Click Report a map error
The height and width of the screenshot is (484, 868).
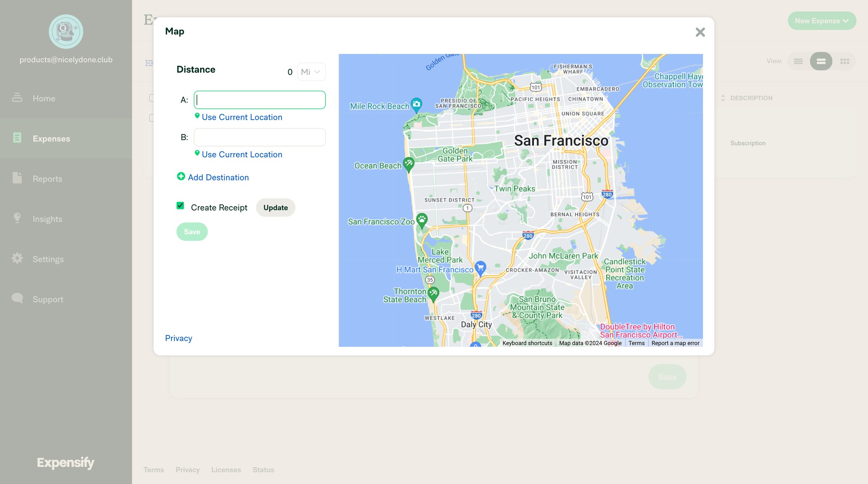click(x=675, y=343)
